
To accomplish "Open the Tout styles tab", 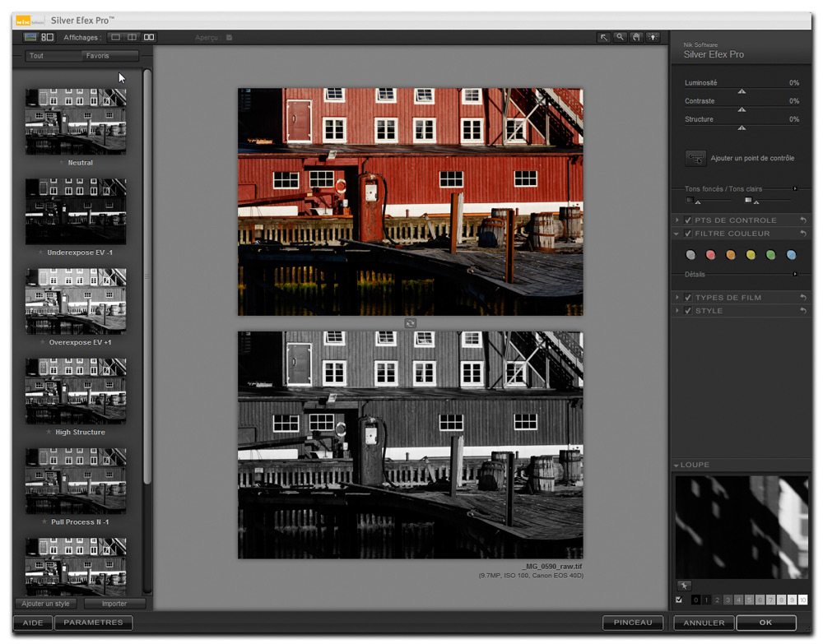I will [53, 56].
